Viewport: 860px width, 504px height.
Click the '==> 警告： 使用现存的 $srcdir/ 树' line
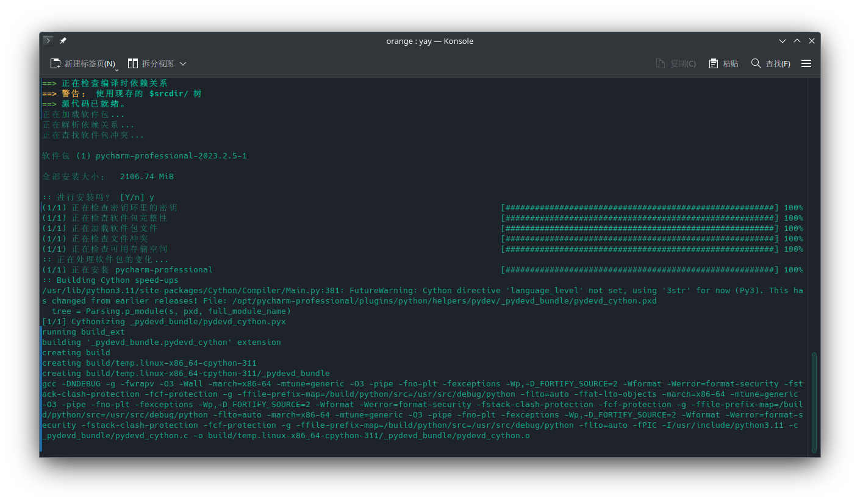pyautogui.click(x=122, y=94)
